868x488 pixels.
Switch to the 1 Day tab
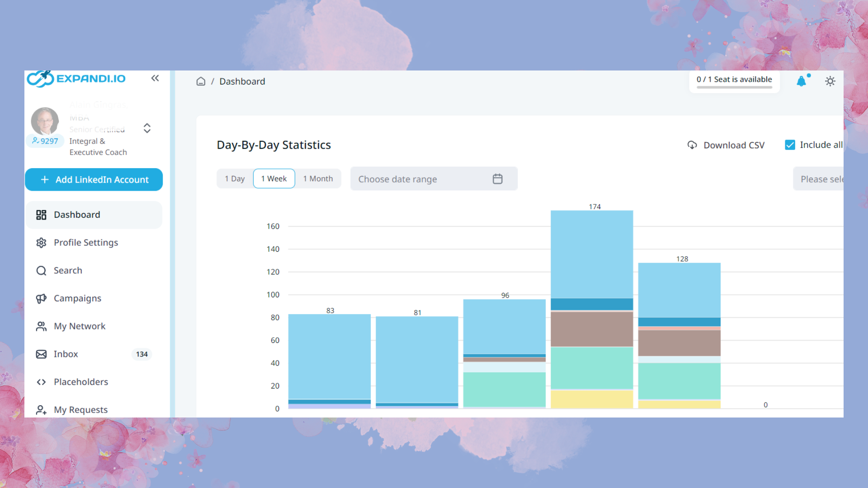point(235,179)
